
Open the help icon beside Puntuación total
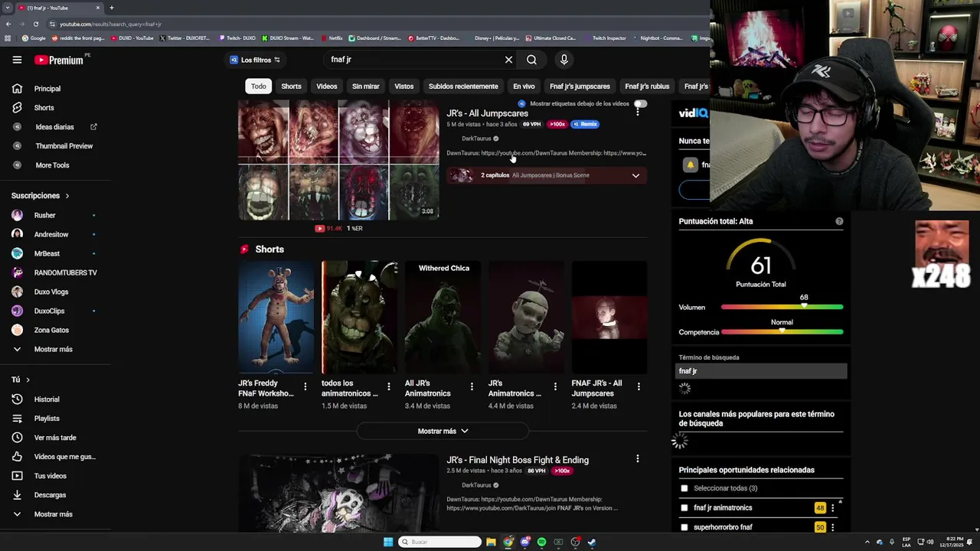(x=839, y=221)
